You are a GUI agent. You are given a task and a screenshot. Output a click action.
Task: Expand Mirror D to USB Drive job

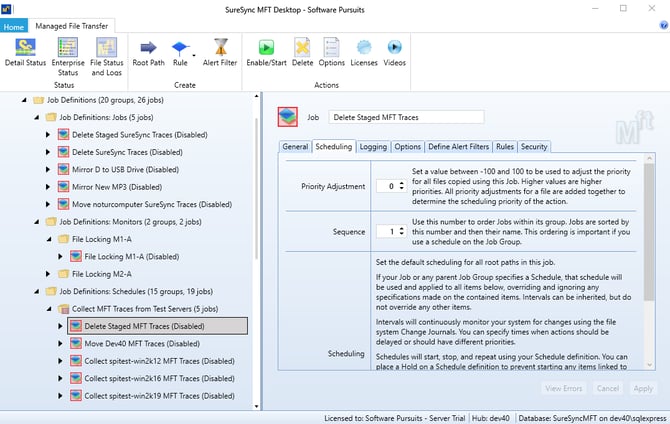48,170
